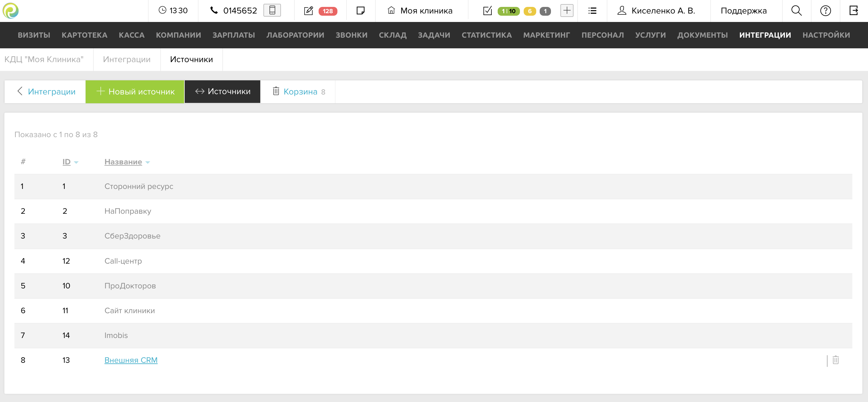Viewport: 868px width, 402px height.
Task: Open the list menu icon
Action: coord(592,11)
